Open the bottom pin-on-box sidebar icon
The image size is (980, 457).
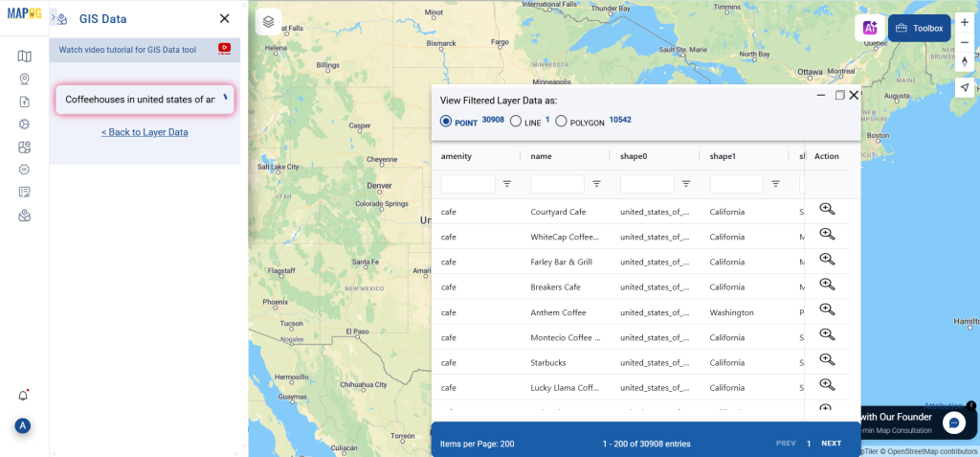click(24, 216)
